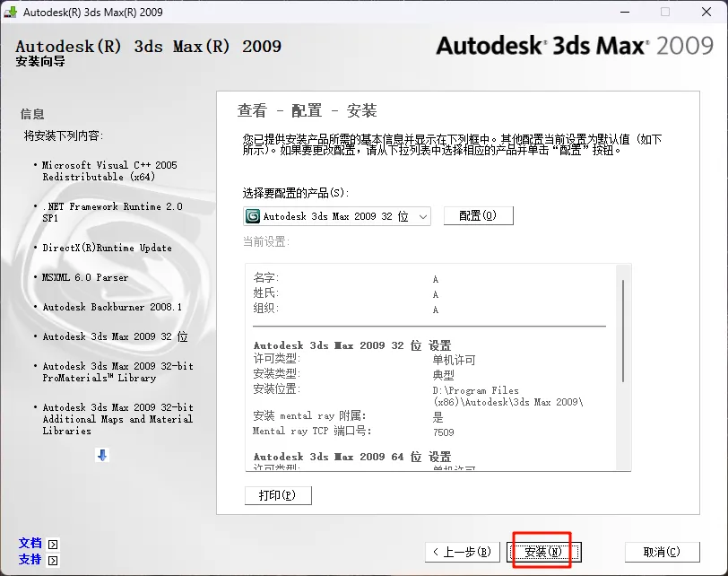Open the 支持 link
The width and height of the screenshot is (728, 576).
tap(30, 559)
